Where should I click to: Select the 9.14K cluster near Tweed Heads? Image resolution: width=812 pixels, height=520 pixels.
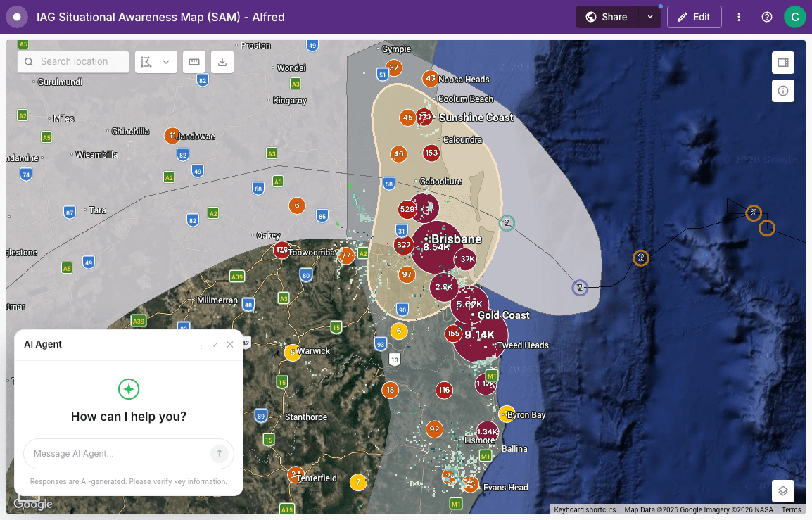[480, 335]
